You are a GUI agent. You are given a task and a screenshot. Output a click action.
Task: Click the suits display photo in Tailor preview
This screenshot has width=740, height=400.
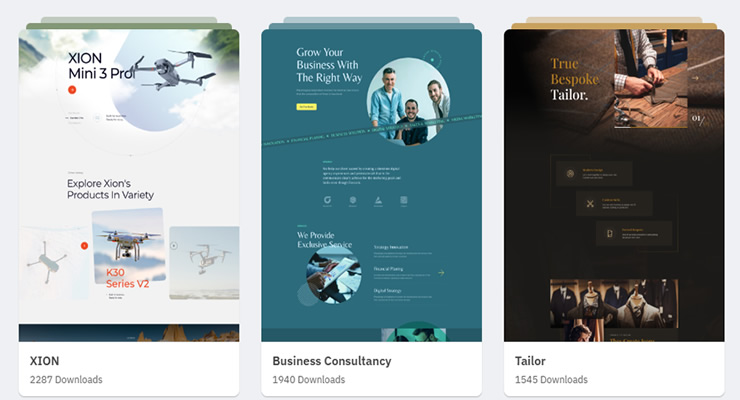point(614,304)
